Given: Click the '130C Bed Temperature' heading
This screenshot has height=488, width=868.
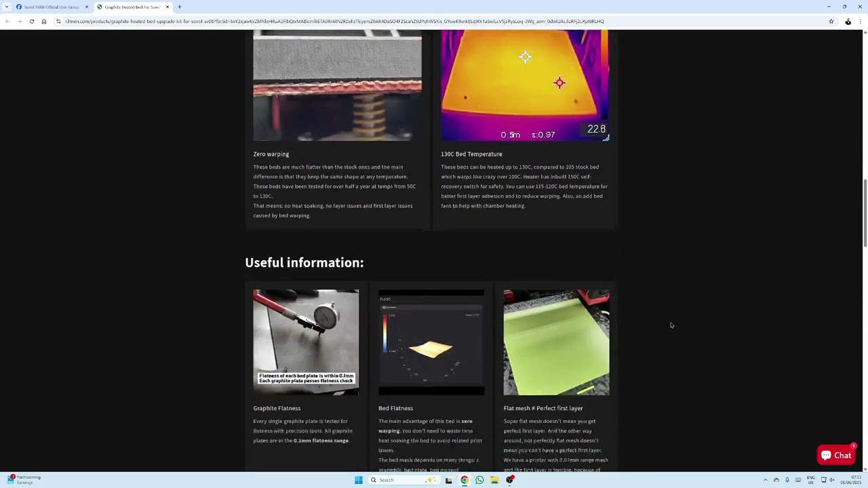Looking at the screenshot, I should (x=471, y=154).
